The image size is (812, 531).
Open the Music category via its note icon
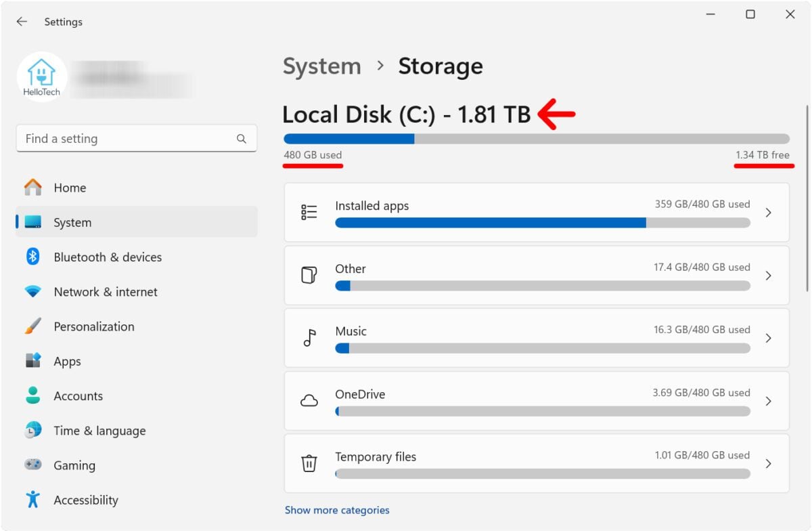(309, 337)
